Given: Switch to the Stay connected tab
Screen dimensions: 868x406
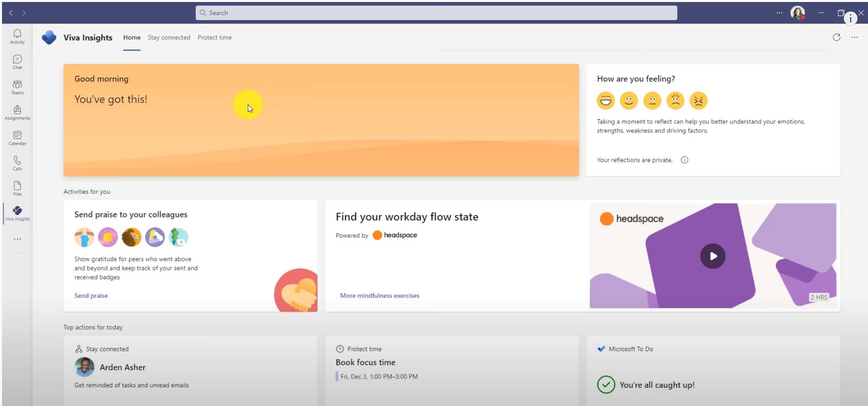Looking at the screenshot, I should tap(169, 38).
